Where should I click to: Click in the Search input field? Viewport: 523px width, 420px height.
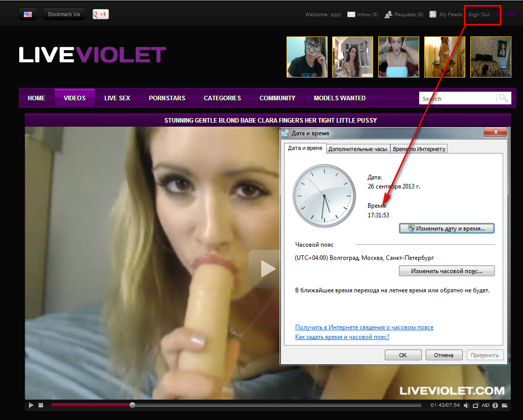coord(457,99)
